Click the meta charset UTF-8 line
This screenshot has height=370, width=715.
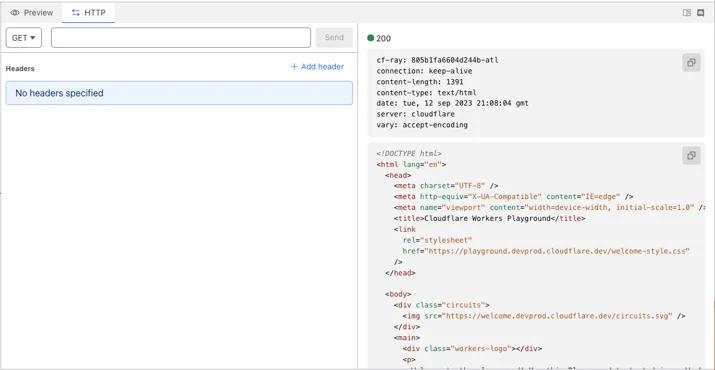click(446, 186)
